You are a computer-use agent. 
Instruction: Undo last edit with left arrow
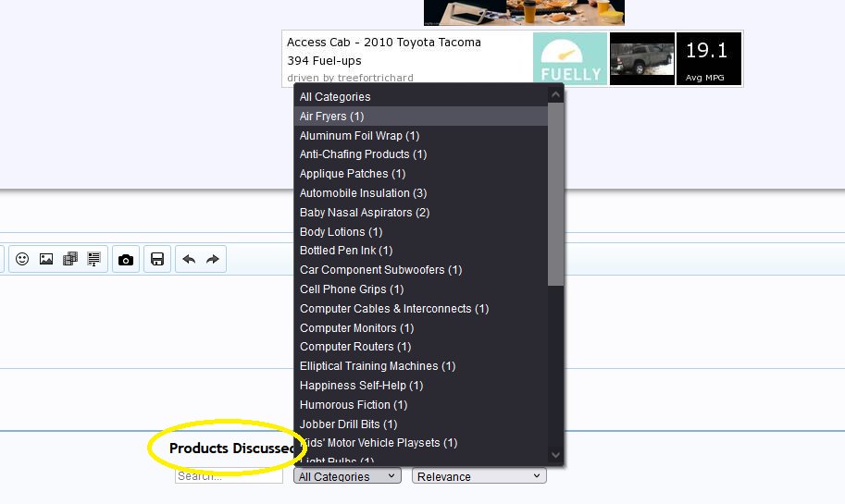click(x=189, y=260)
